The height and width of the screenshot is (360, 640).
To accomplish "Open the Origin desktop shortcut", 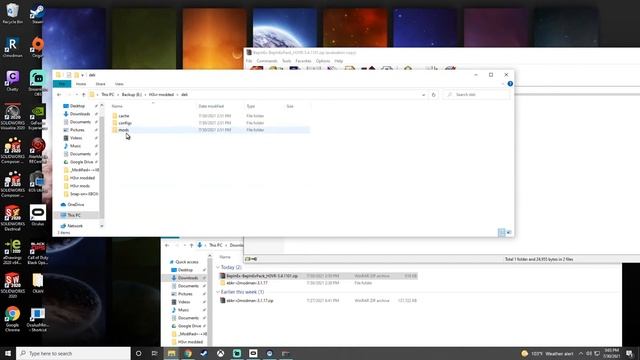I will [38, 47].
